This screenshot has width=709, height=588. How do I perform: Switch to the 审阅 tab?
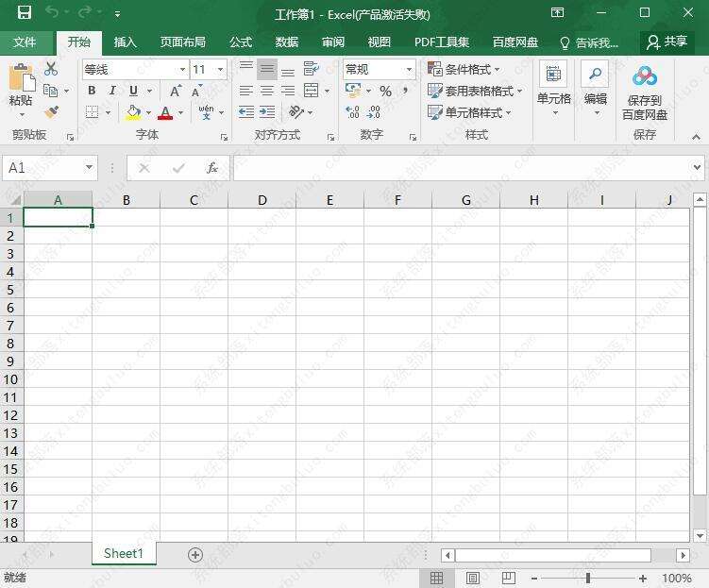[333, 42]
